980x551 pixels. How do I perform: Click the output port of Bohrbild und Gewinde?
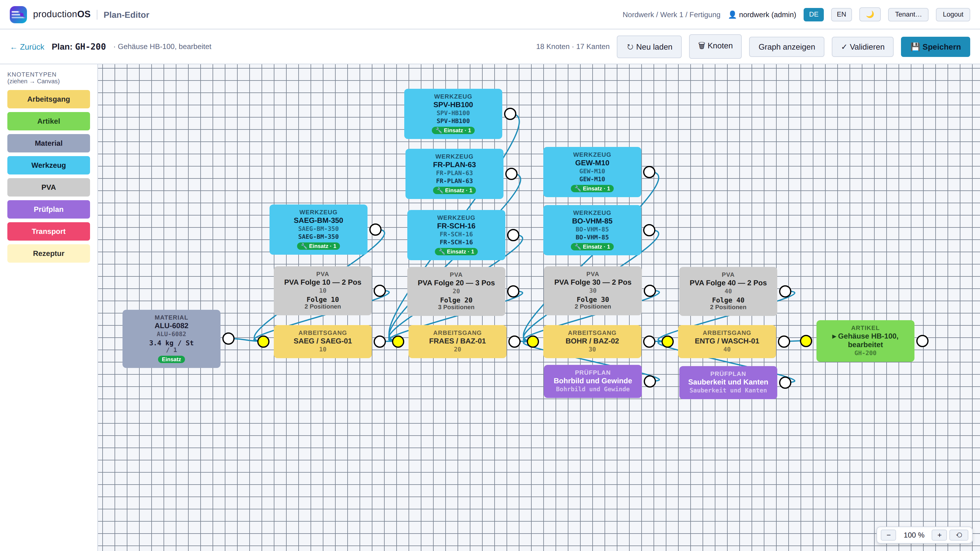pyautogui.click(x=650, y=381)
